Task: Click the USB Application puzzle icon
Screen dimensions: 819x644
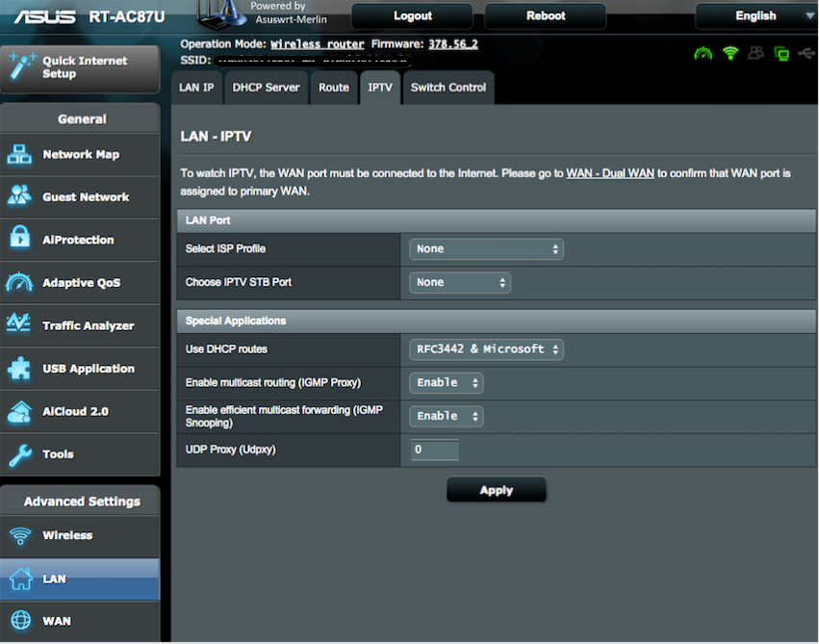Action: pos(19,369)
